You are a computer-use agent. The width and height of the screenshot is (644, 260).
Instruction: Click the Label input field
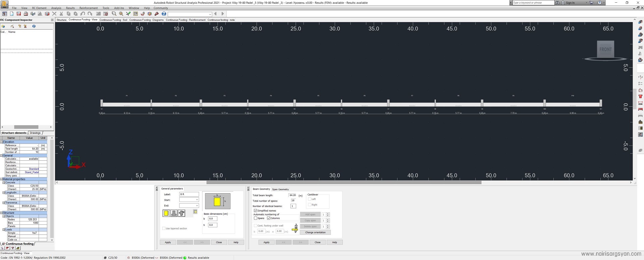coord(189,194)
